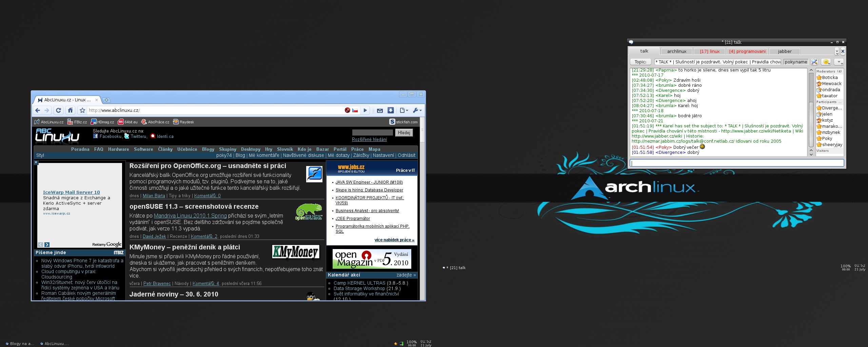Open the openSUSE 11.3 screenshotová recenze article
The height and width of the screenshot is (347, 868).
click(194, 206)
